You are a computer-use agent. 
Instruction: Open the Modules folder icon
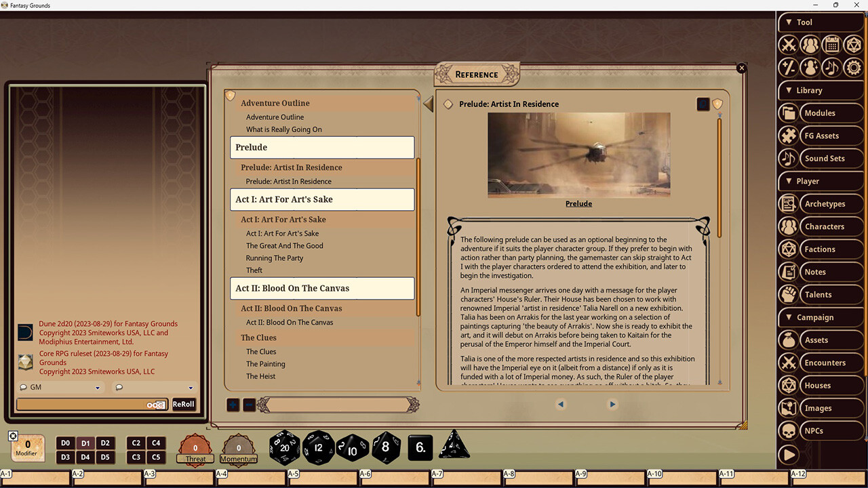(788, 113)
